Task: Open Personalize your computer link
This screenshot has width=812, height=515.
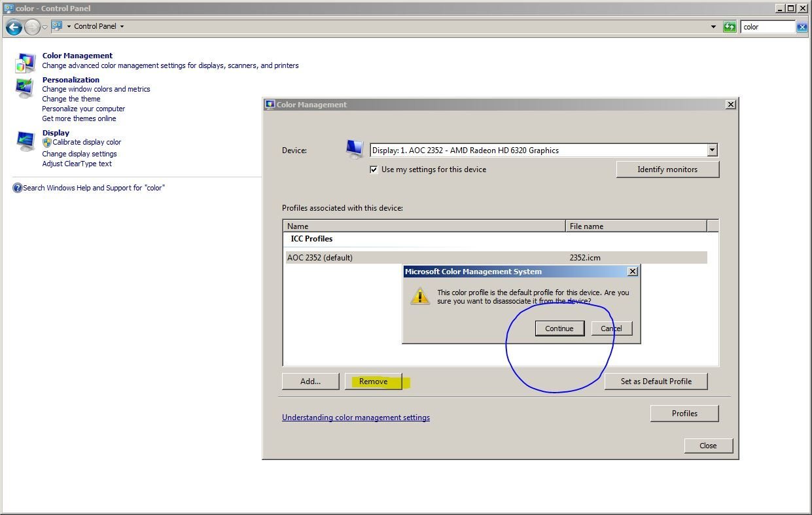Action: tap(84, 109)
